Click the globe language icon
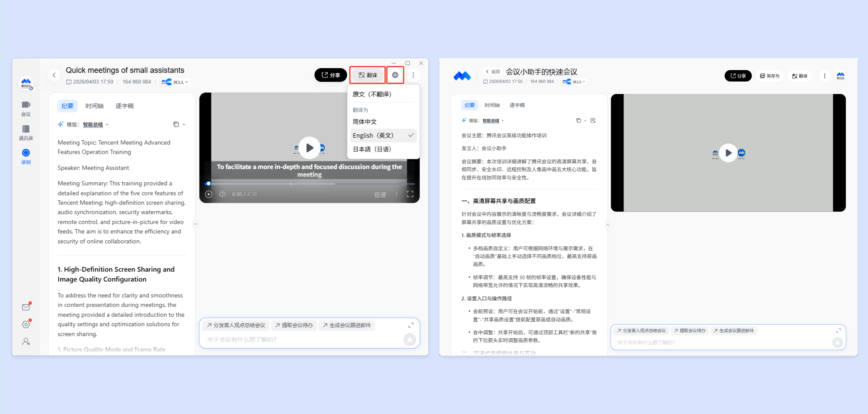 (x=395, y=75)
